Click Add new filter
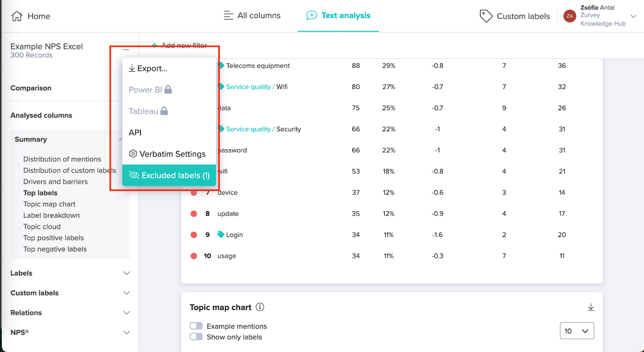Viewport: 644px width, 352px height. click(180, 45)
